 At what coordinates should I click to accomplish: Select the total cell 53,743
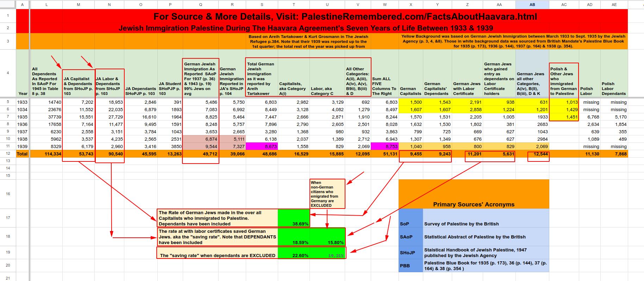click(78, 154)
